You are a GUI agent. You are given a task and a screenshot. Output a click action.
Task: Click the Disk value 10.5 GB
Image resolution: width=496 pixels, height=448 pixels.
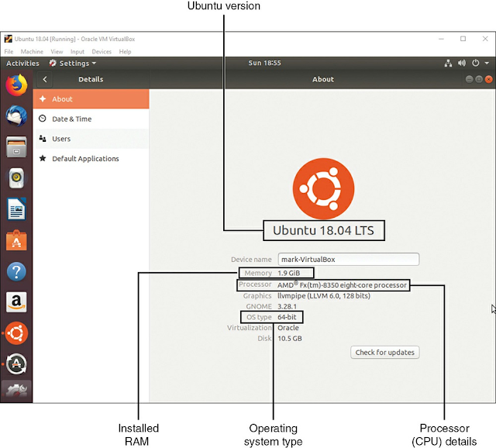click(x=290, y=338)
